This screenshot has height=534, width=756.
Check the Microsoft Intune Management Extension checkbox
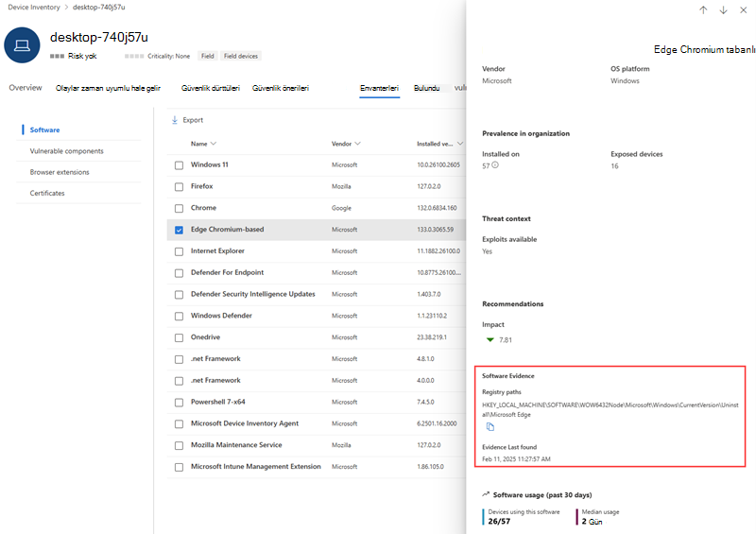pos(179,468)
